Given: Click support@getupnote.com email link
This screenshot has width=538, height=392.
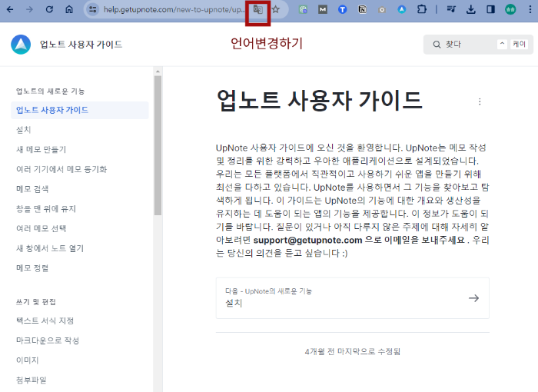Looking at the screenshot, I should click(307, 240).
